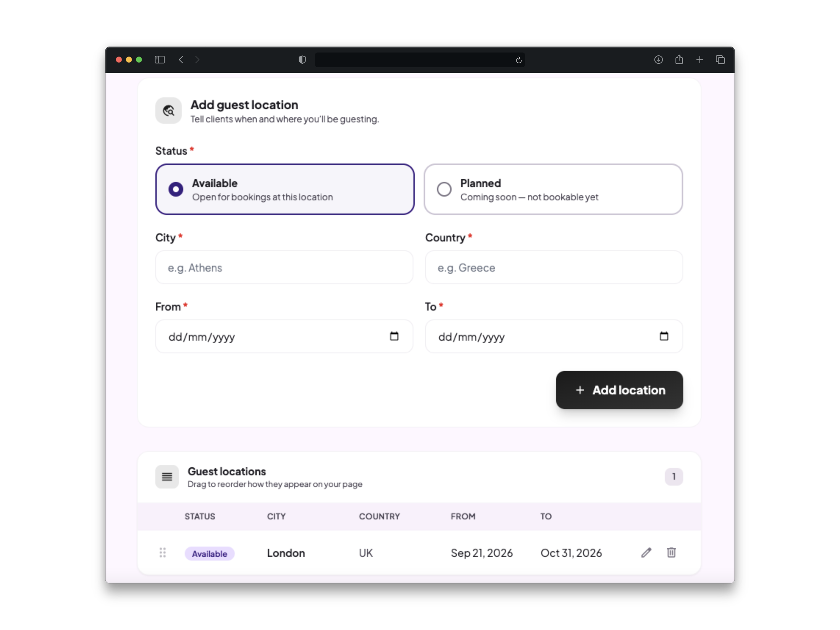The image size is (840, 630).
Task: Click the Sep 21, 2026 from date
Action: pyautogui.click(x=481, y=553)
